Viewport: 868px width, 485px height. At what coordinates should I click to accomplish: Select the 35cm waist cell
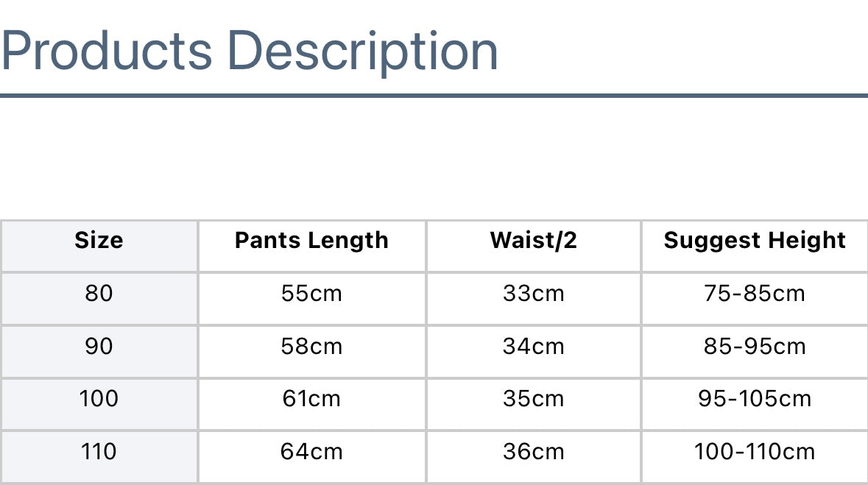[533, 399]
